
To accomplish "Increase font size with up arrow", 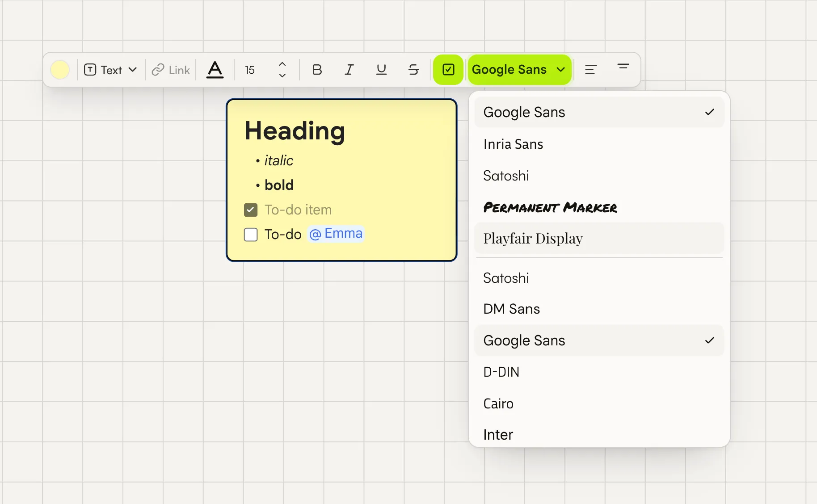I will click(x=282, y=64).
